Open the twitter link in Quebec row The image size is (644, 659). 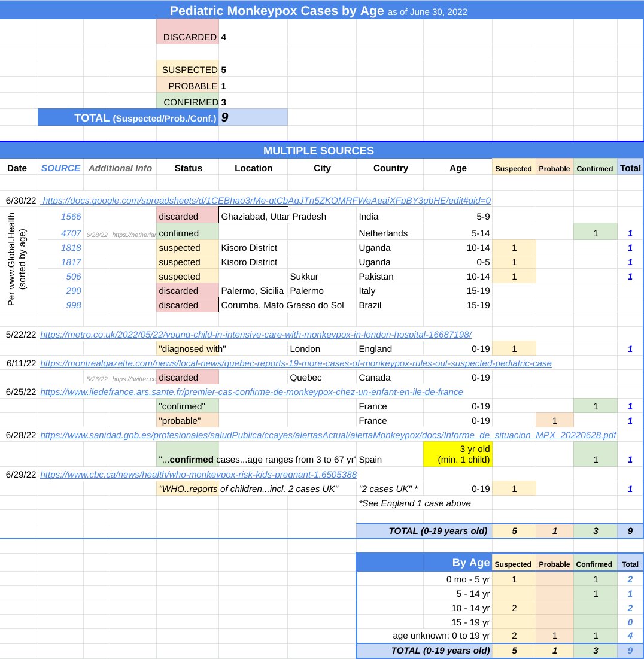[133, 379]
